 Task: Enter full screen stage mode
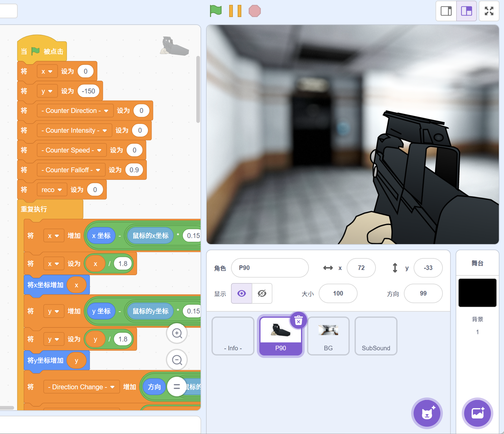pos(489,11)
